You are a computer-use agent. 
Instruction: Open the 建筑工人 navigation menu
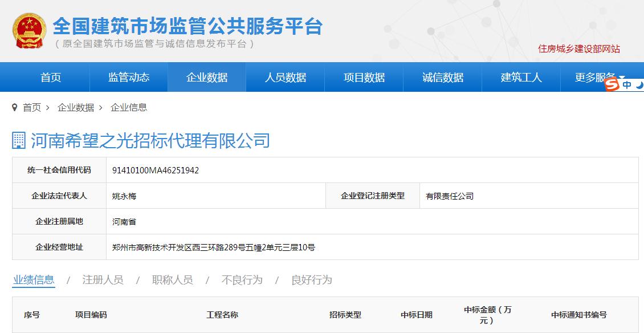521,78
